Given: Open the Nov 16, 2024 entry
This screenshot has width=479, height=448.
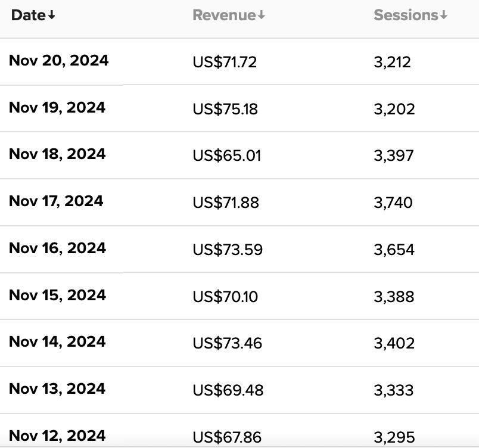Looking at the screenshot, I should [x=57, y=248].
